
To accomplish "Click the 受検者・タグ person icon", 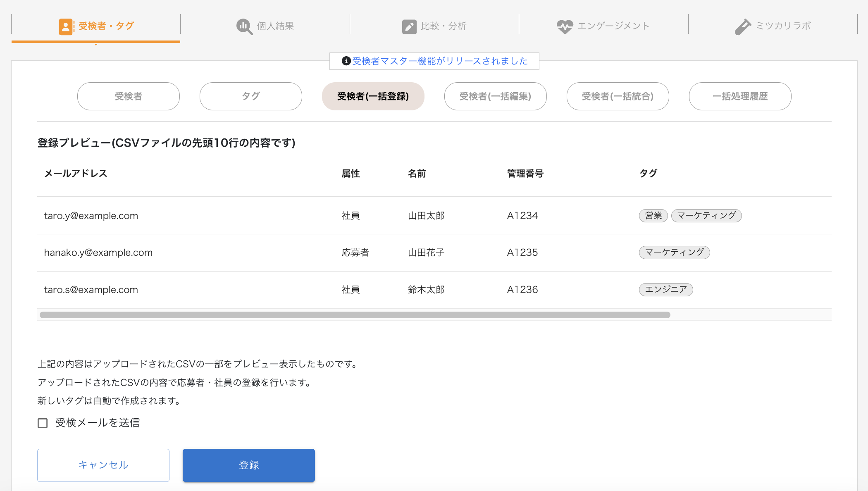I will [x=66, y=26].
